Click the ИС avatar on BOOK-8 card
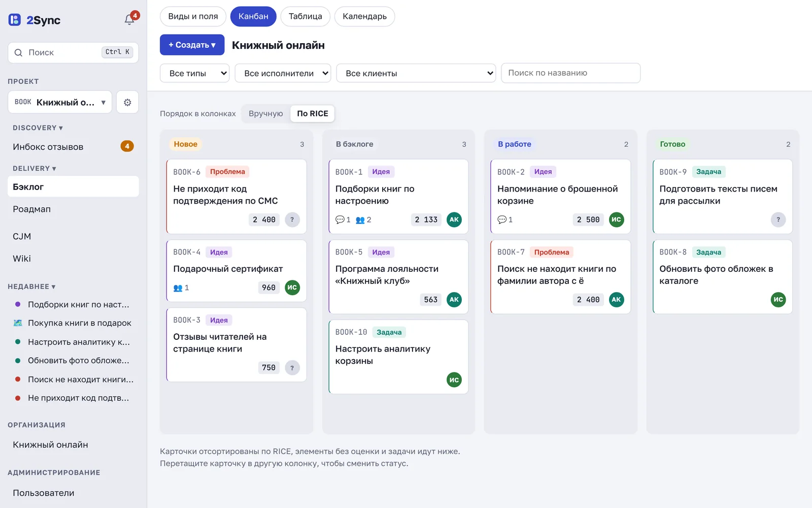812x508 pixels. point(779,300)
